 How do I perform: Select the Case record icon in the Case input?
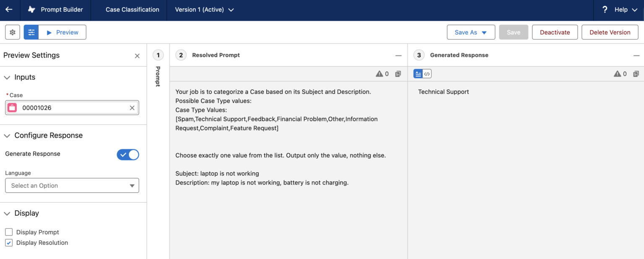pos(12,107)
